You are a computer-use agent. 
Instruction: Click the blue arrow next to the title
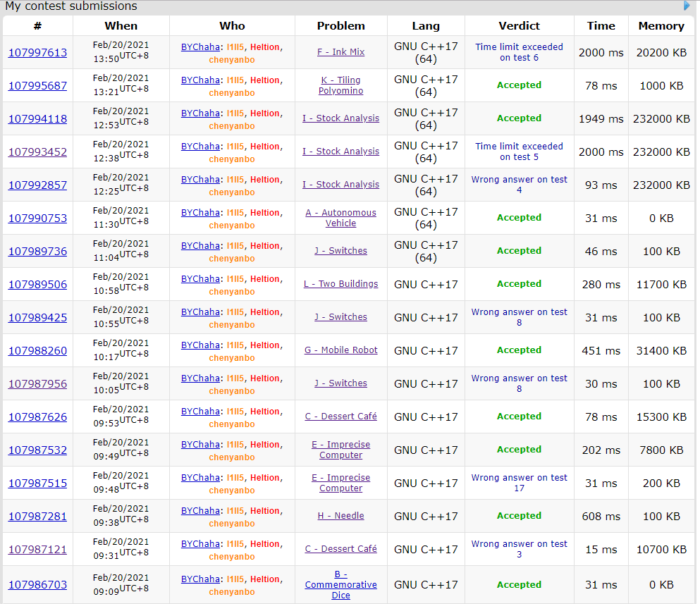687,6
